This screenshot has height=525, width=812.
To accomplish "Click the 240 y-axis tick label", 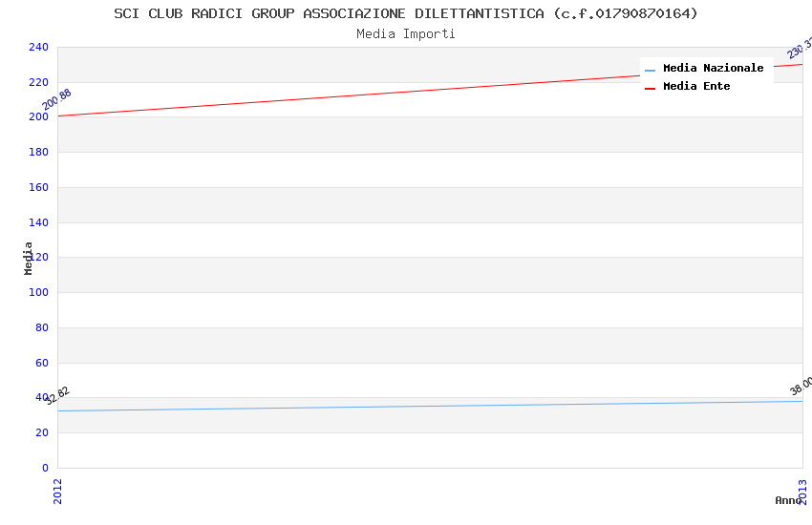I will 38,47.
